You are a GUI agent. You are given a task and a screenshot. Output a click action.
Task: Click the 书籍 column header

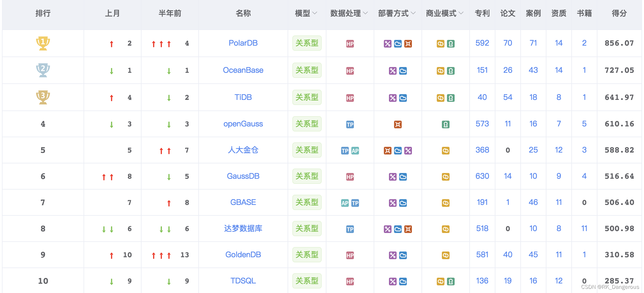pos(584,13)
